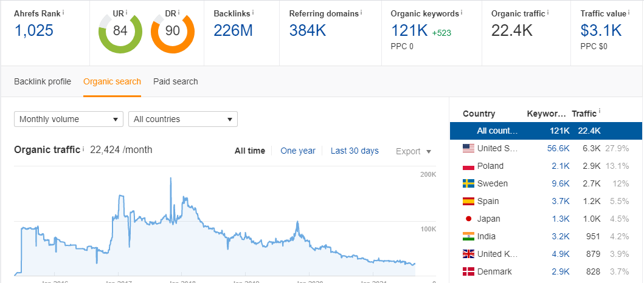Click the United States flag icon
The height and width of the screenshot is (283, 644).
coord(468,148)
